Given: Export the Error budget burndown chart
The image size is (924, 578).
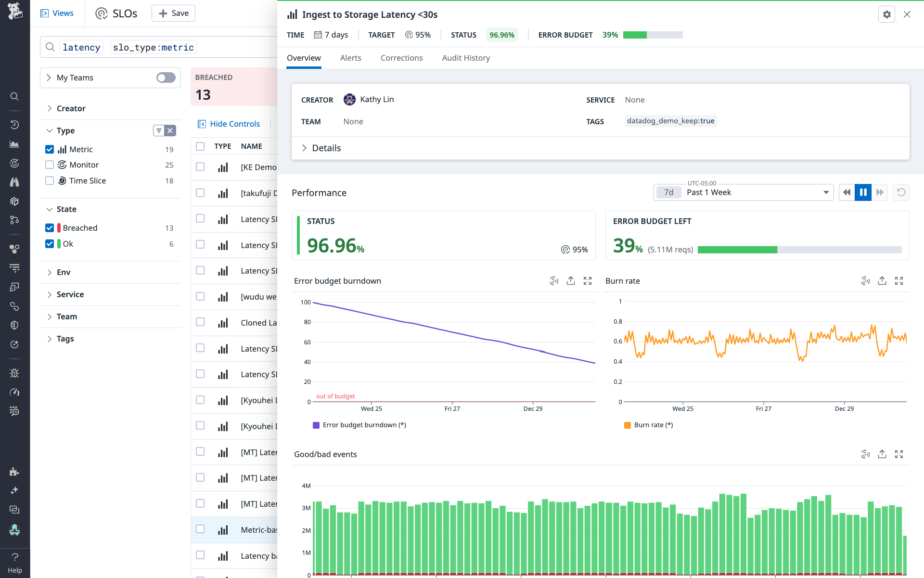Looking at the screenshot, I should [x=571, y=281].
